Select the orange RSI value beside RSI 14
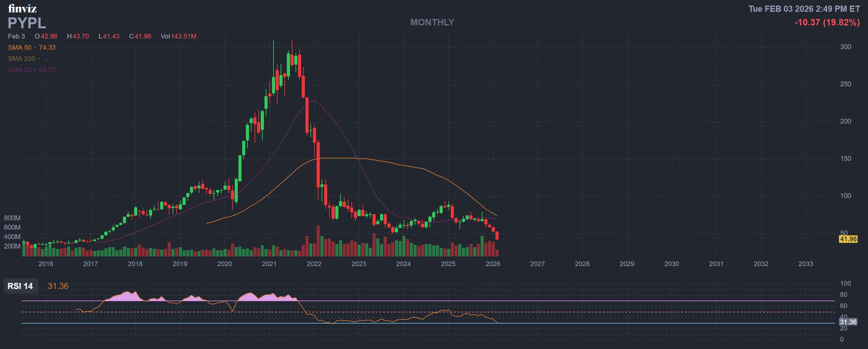Screen dimensions: 868x349 click(x=58, y=286)
